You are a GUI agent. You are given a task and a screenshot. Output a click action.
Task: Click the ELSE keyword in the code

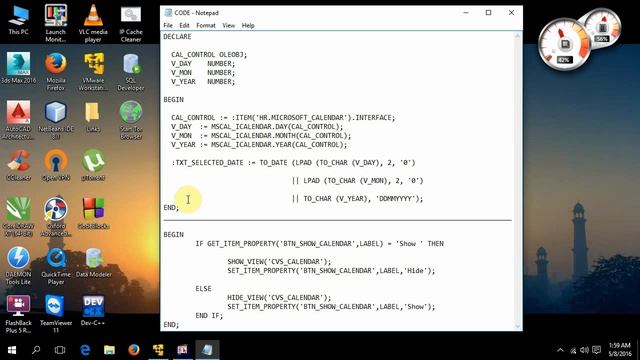[203, 289]
